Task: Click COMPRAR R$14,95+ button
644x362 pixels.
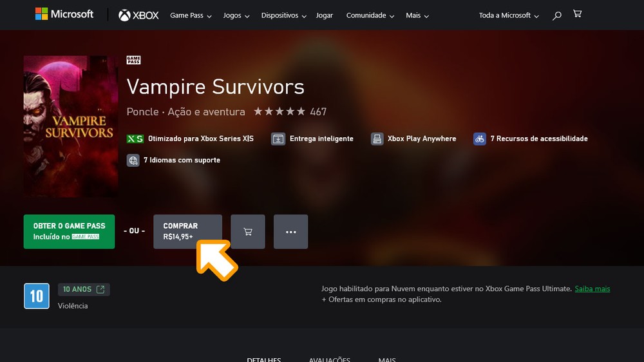Action: pos(187,232)
